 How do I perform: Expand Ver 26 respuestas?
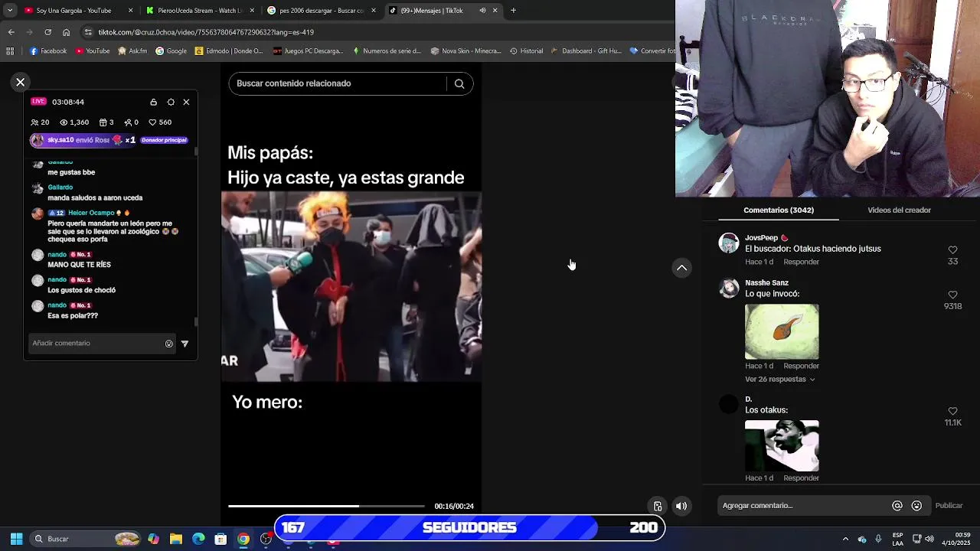pyautogui.click(x=779, y=380)
